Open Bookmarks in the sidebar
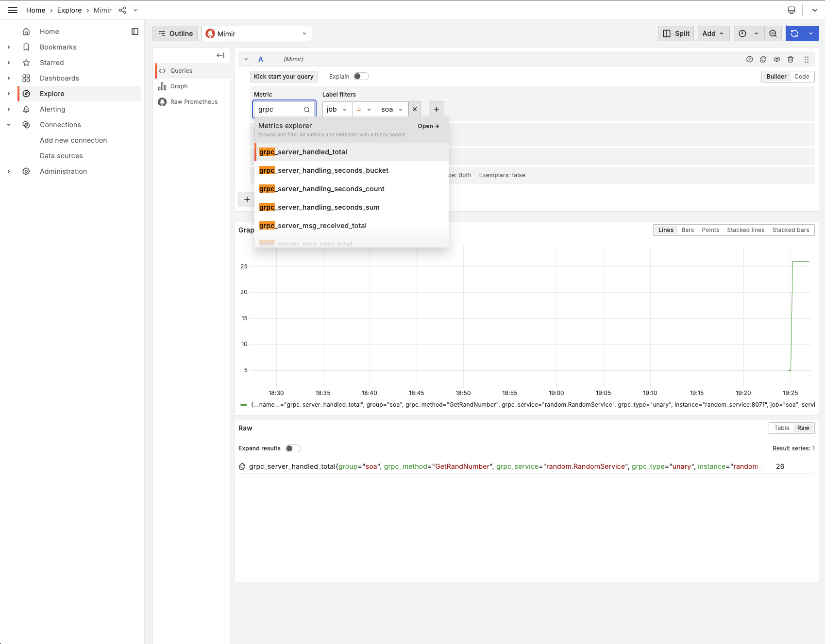 coord(58,47)
